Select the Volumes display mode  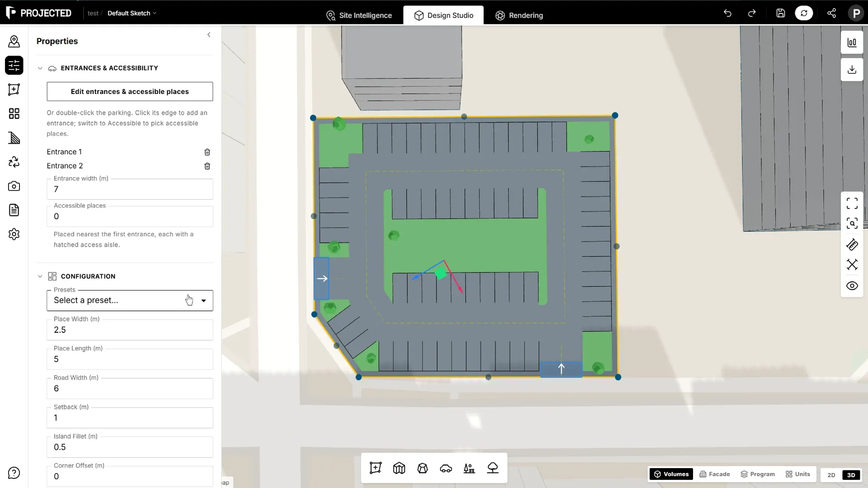(671, 474)
